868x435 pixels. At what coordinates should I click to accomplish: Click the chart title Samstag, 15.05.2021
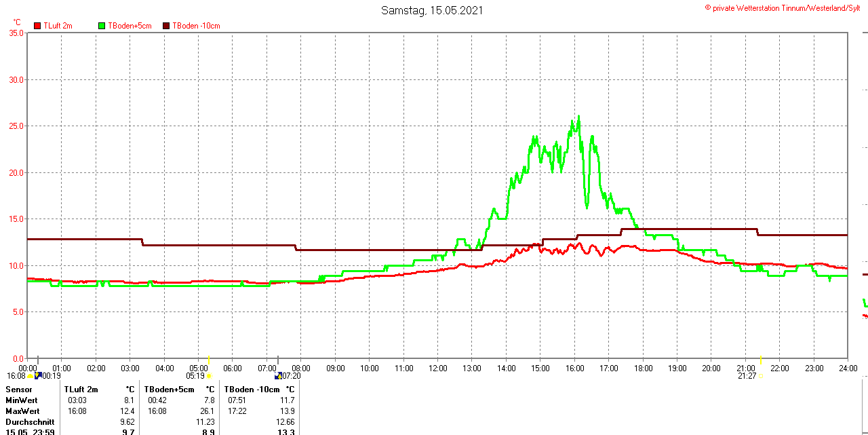[x=432, y=10]
